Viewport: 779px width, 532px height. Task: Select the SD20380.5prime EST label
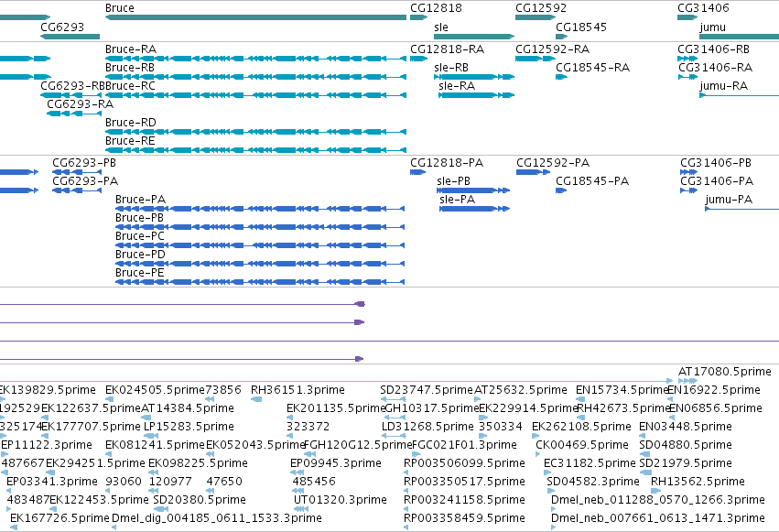pos(200,500)
